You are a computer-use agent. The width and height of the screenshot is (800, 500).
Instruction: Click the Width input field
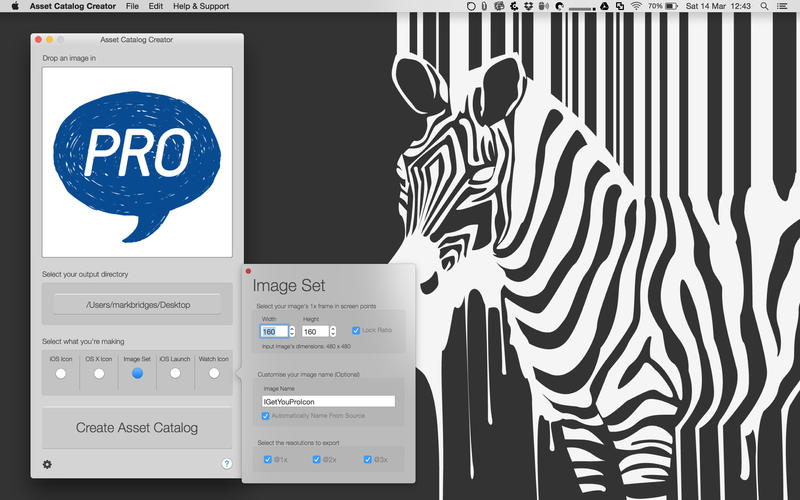tap(274, 332)
